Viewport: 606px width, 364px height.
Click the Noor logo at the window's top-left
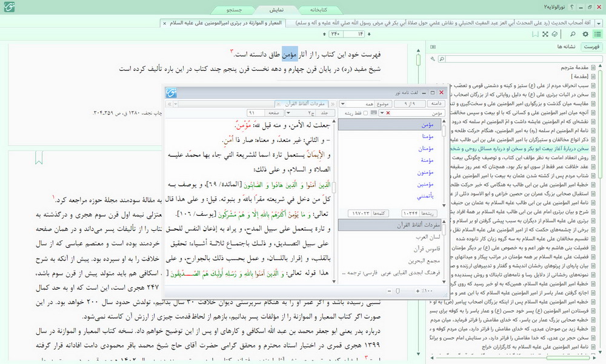tap(9, 7)
